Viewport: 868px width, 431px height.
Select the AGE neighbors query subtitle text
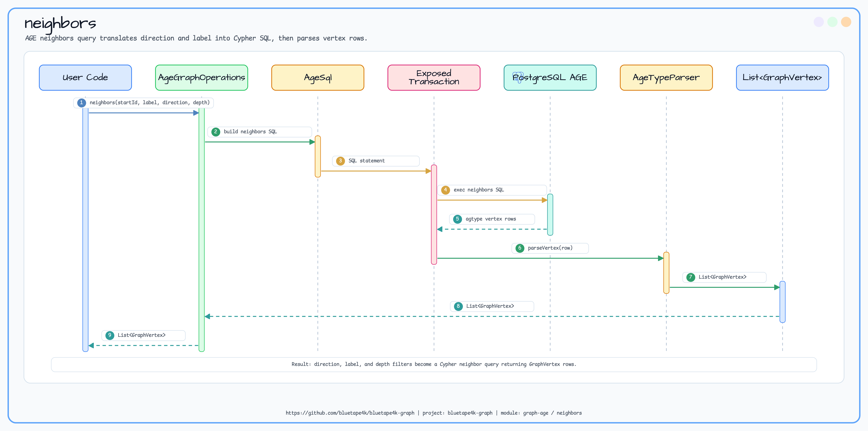196,38
